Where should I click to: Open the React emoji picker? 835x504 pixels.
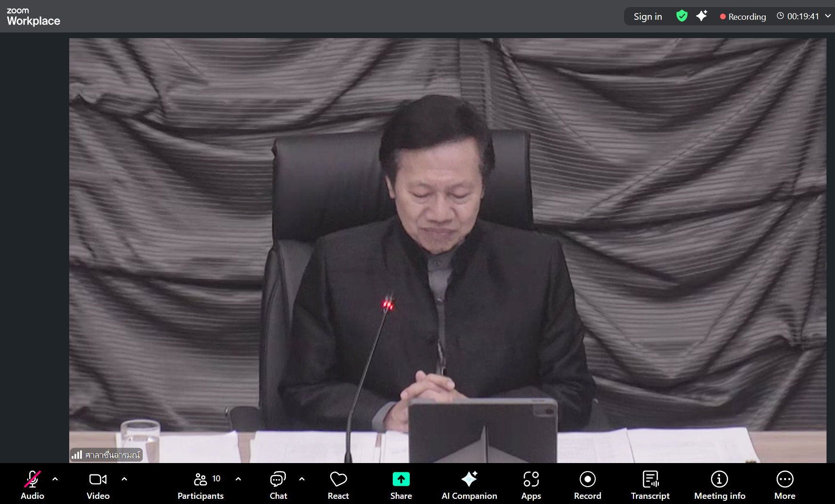[338, 485]
